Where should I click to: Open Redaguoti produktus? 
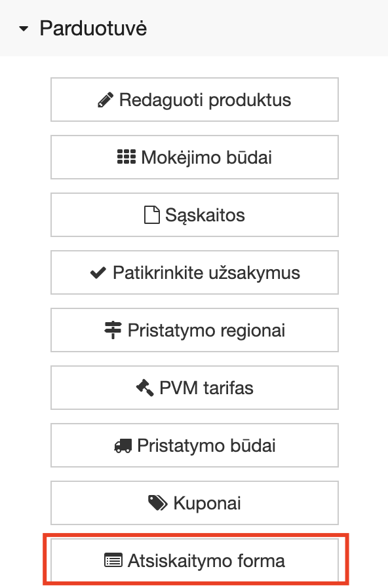click(x=194, y=100)
